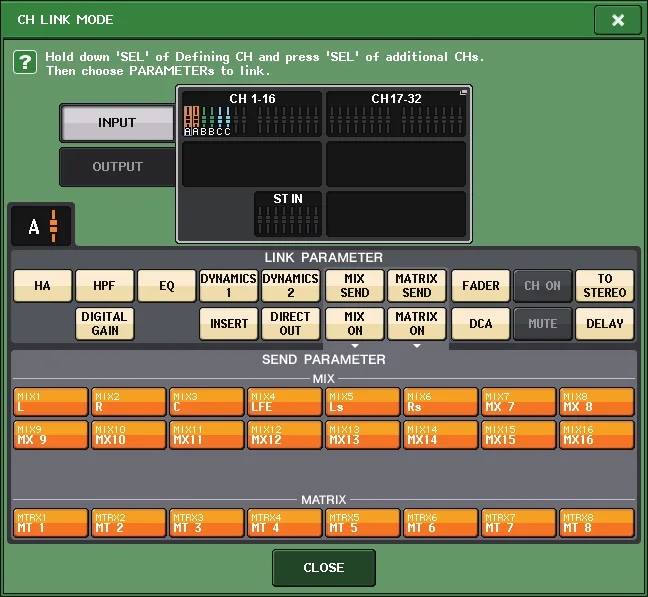Toggle MTRX7 MT 7 matrix send

[519, 523]
